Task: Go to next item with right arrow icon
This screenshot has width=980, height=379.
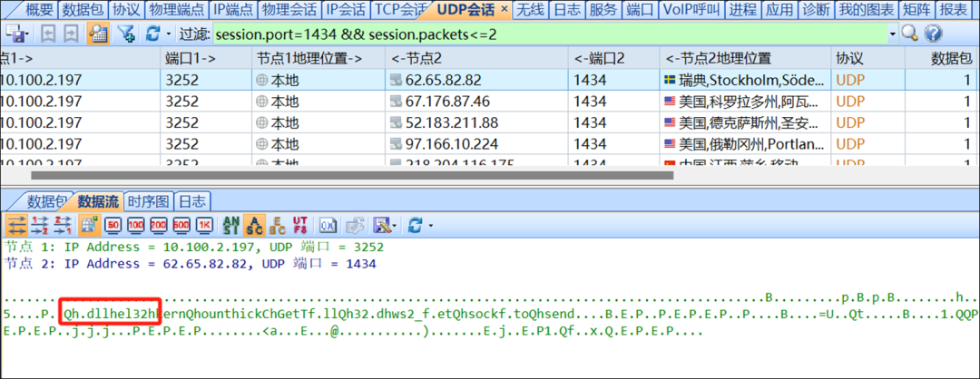Action: click(70, 34)
